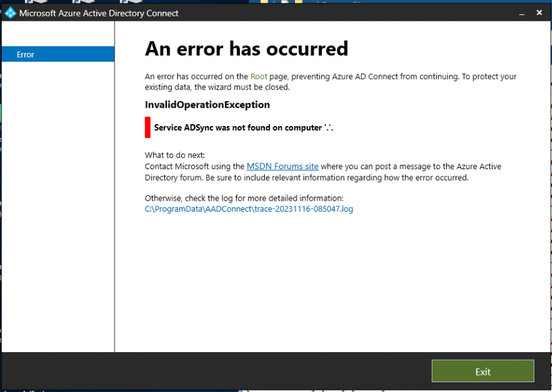Image resolution: width=552 pixels, height=392 pixels.
Task: Click 'Service ADSync was not found' message
Action: click(x=243, y=127)
